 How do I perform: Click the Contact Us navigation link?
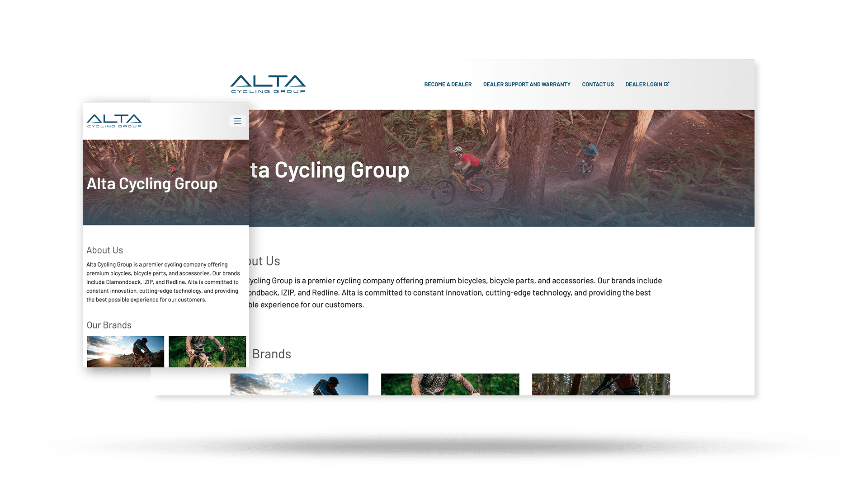(597, 84)
